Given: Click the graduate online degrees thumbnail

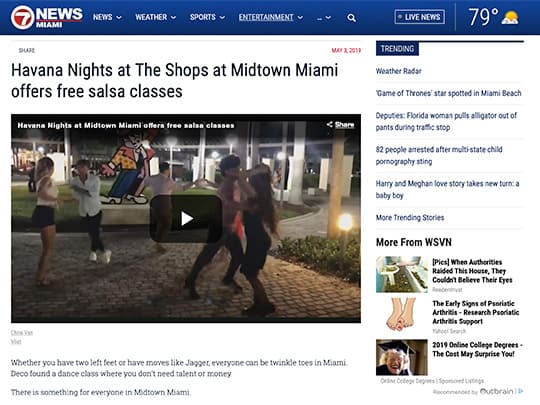Looking at the screenshot, I should (402, 357).
